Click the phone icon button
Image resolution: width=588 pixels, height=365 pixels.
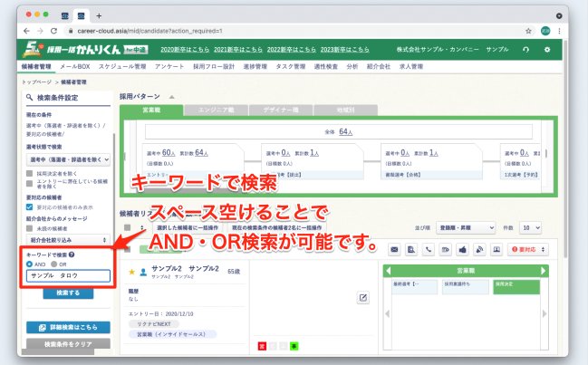[x=429, y=250]
